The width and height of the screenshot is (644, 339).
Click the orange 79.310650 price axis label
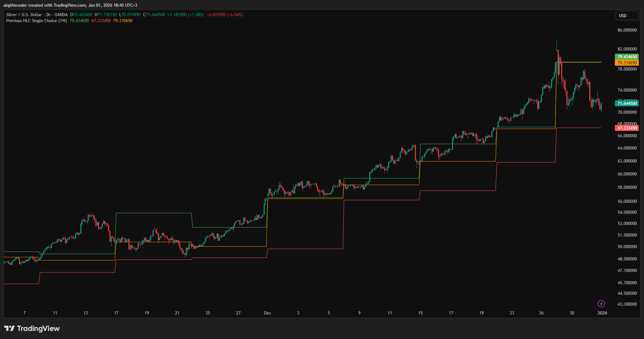click(x=627, y=63)
